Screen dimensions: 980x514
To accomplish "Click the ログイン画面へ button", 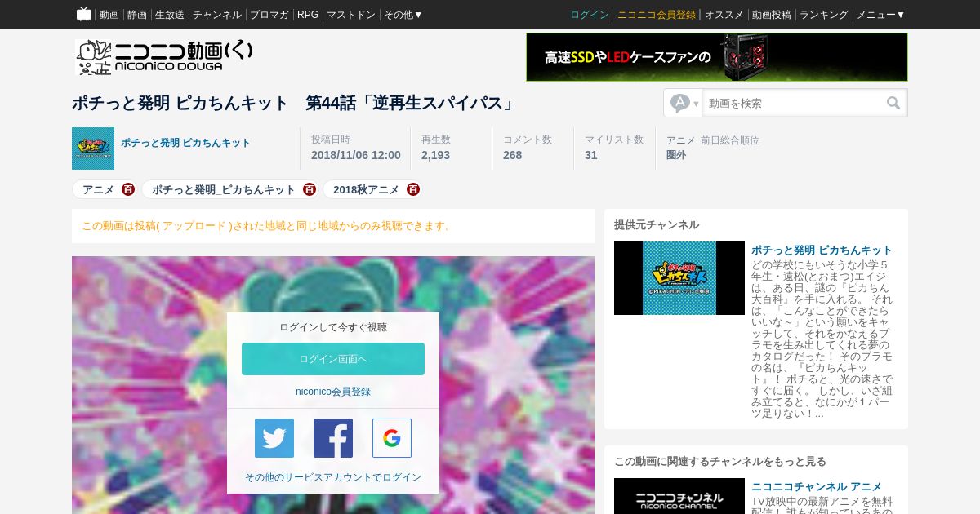I will tap(333, 359).
